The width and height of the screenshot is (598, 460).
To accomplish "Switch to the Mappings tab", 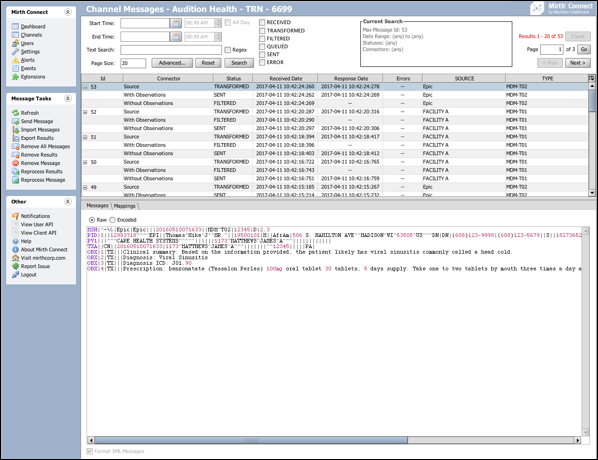I will [125, 206].
